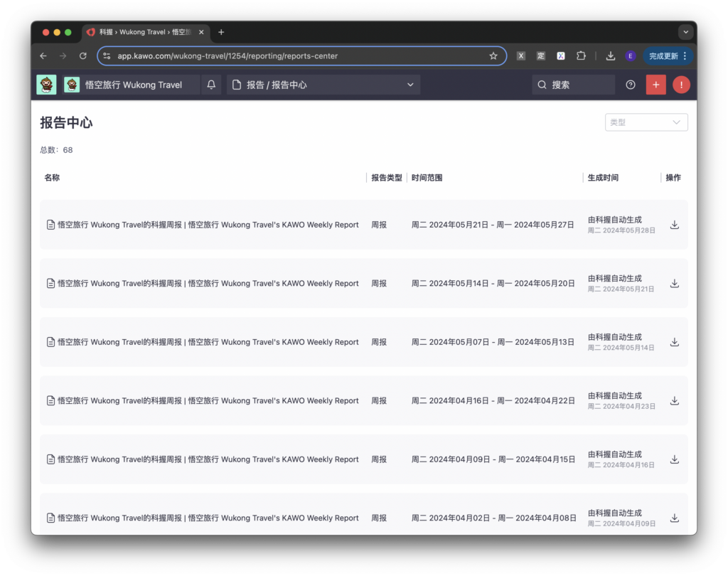Open the notifications bell
The width and height of the screenshot is (728, 576).
[211, 85]
